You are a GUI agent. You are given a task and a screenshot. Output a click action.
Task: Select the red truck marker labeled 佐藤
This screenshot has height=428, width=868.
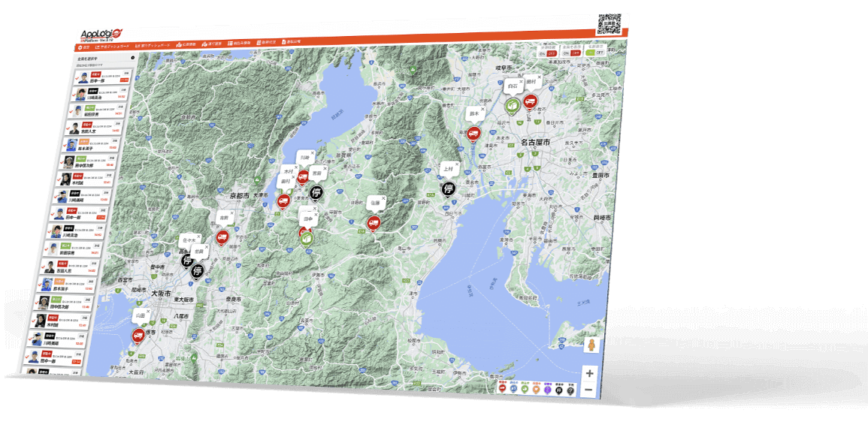tap(373, 224)
